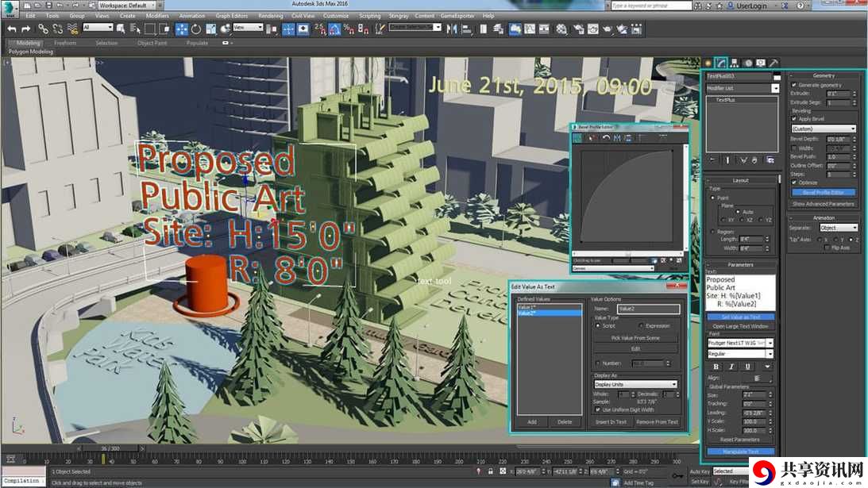Open the Scripting menu
Image resolution: width=868 pixels, height=488 pixels.
point(370,16)
